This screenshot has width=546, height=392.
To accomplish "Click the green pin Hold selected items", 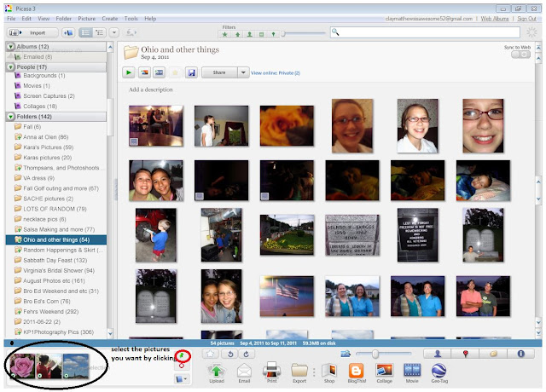I will click(x=182, y=355).
